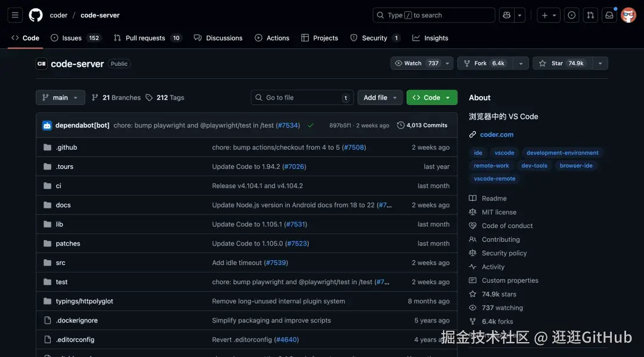Screen dimensions: 644x357
Task: Open the patches folder
Action: 68,244
